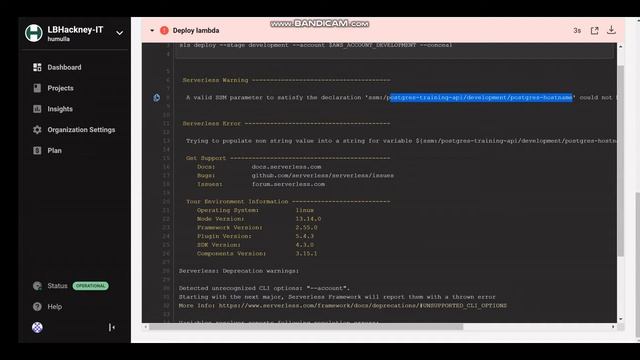Click the scroll right arrow of log panel
Image resolution: width=640 pixels, height=360 pixels.
pos(613,327)
